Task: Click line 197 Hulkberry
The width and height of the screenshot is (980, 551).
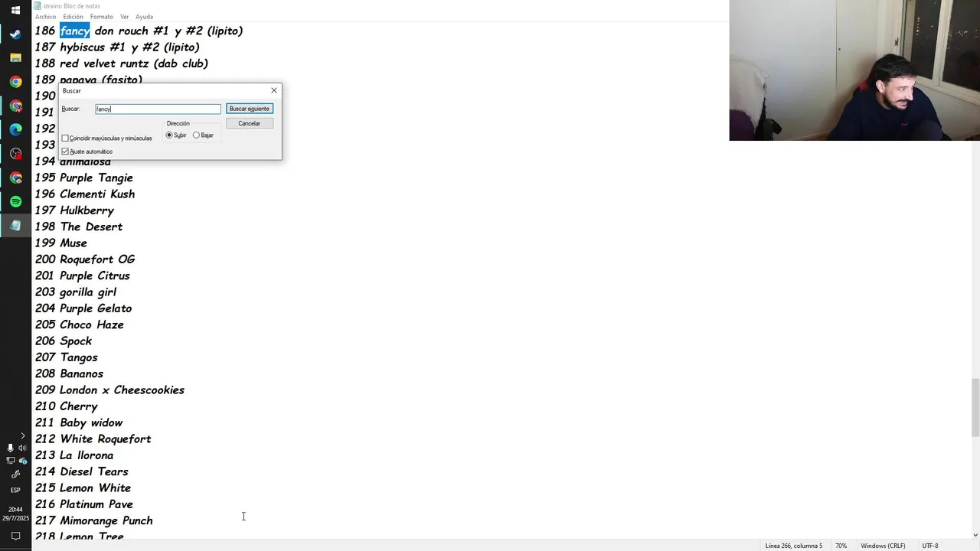Action: pos(74,210)
